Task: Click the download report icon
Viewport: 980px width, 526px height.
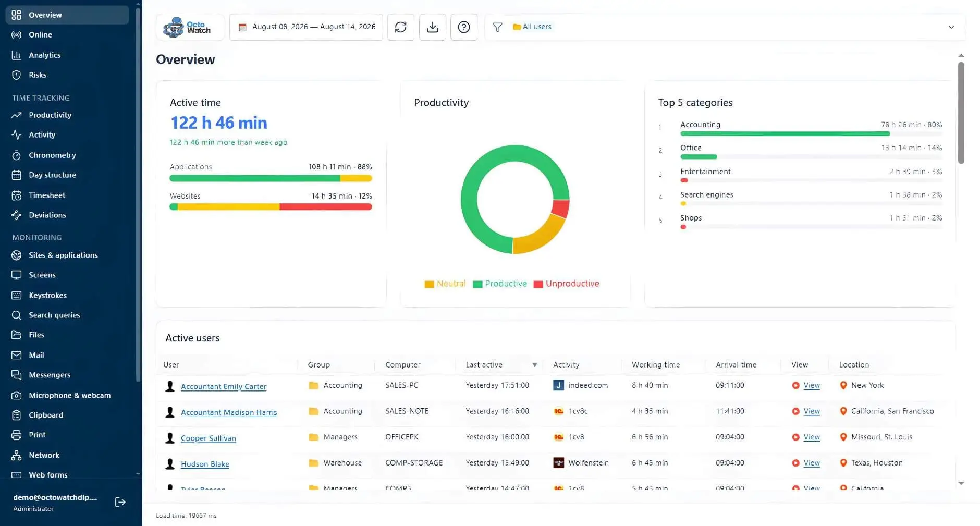Action: coord(432,27)
